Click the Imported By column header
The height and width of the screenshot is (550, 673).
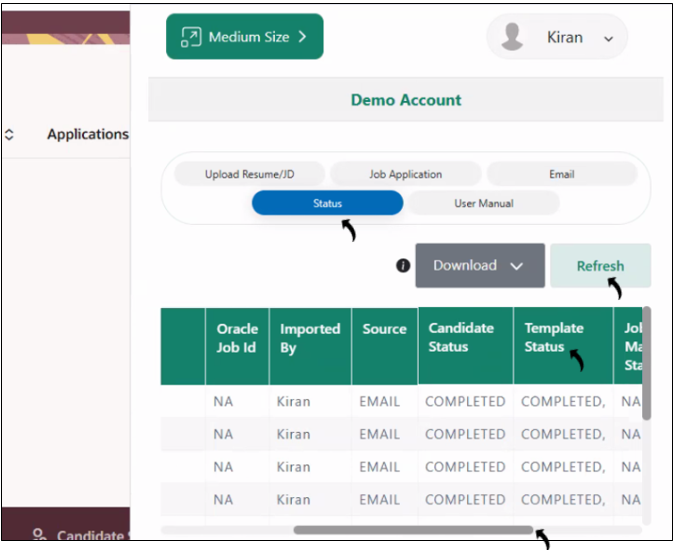tap(309, 337)
